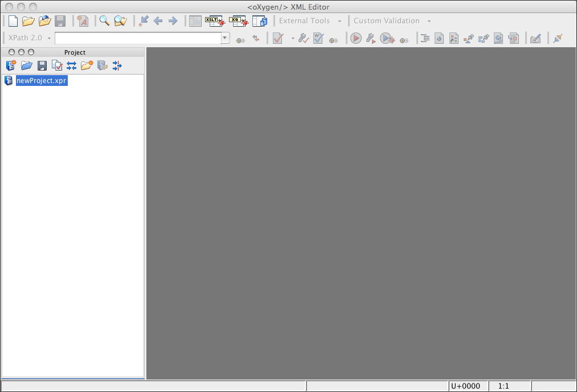The height and width of the screenshot is (392, 577).
Task: Click the document-with-globe icon
Action: click(439, 38)
